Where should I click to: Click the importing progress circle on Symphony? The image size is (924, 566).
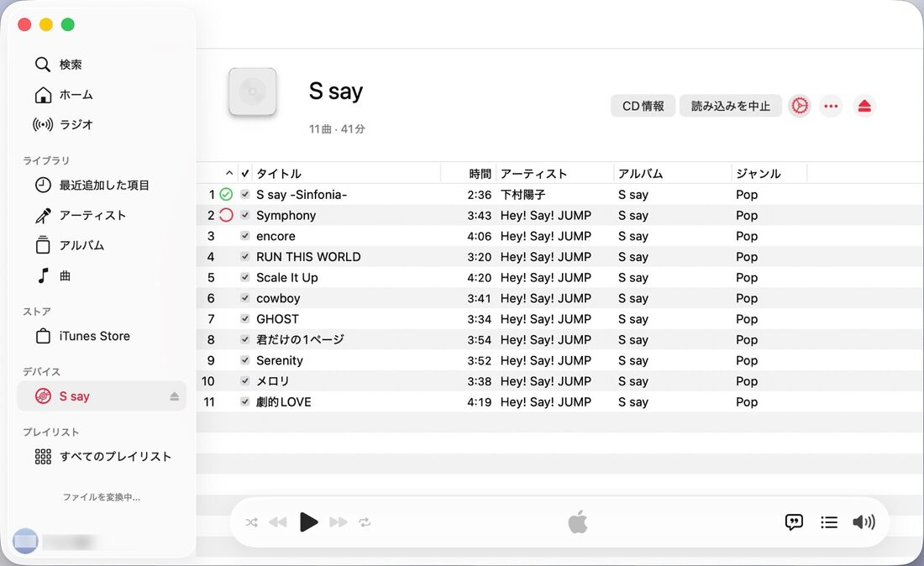pyautogui.click(x=226, y=215)
